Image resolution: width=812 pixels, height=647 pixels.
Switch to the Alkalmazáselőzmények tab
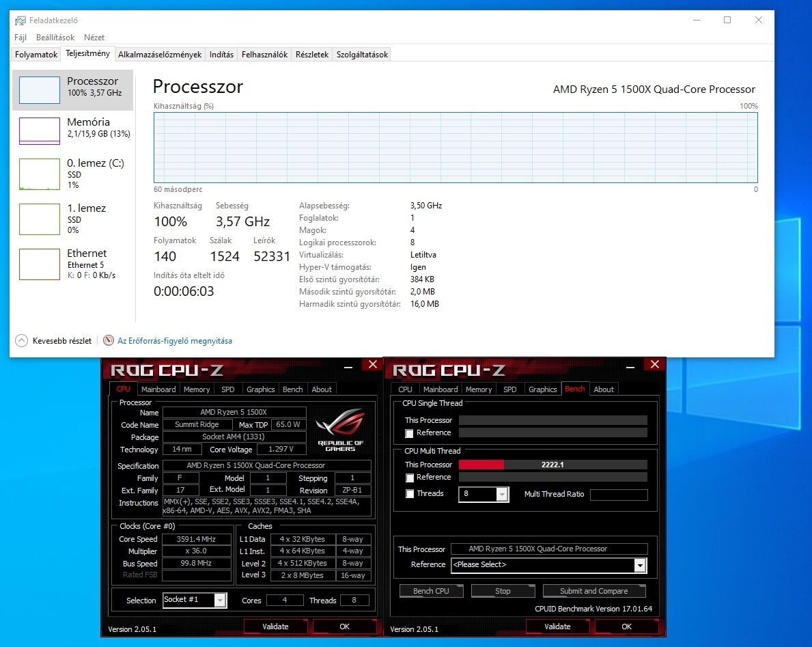pos(160,55)
